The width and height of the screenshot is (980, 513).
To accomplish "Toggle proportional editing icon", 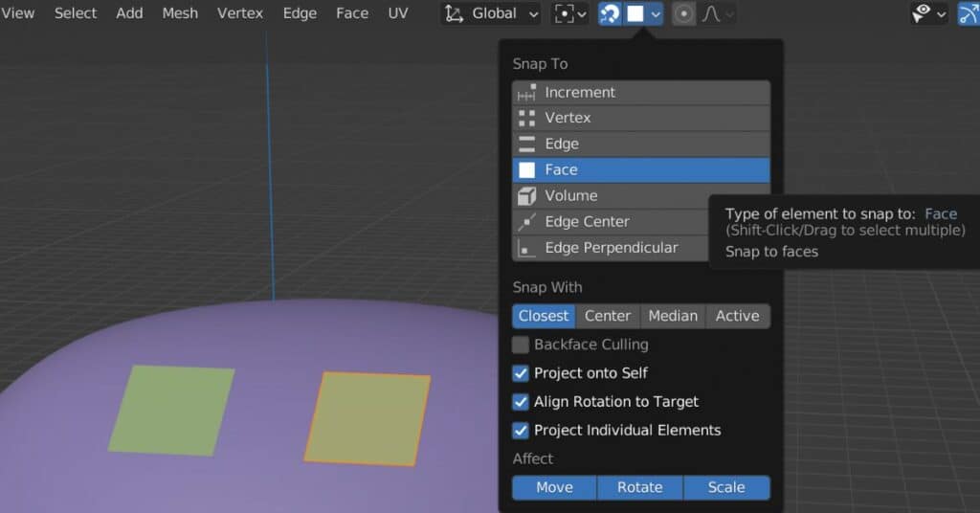I will click(683, 13).
